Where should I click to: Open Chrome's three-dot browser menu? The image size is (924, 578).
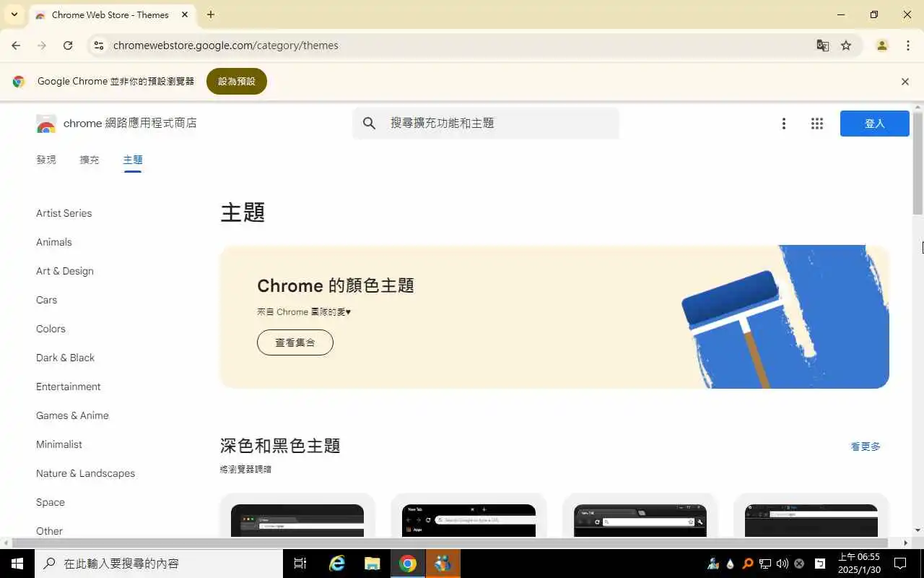[x=908, y=46]
